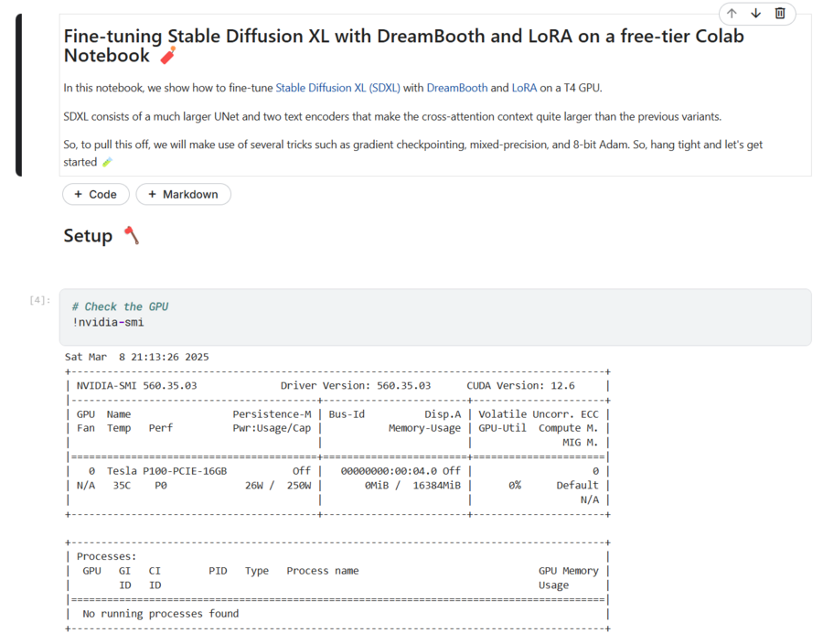This screenshot has height=644, width=823.
Task: Click the 'Process name' column header
Action: click(322, 571)
